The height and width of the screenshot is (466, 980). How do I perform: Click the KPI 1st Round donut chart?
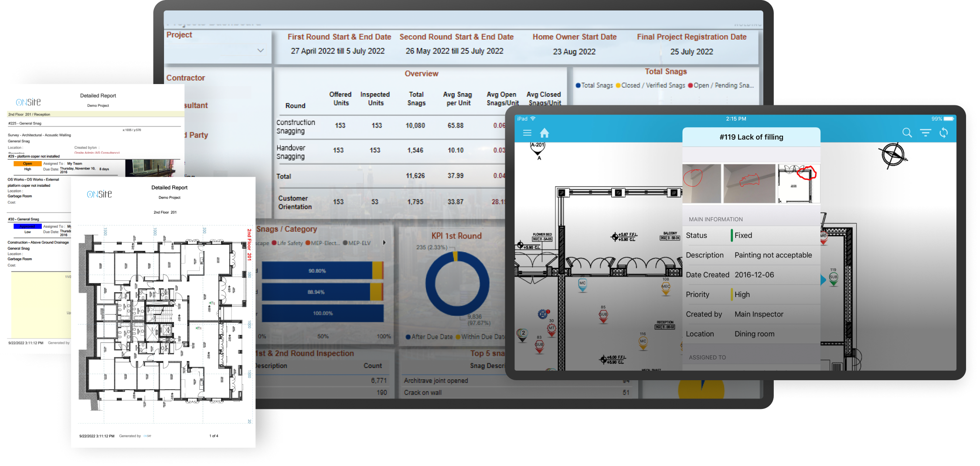pos(457,284)
